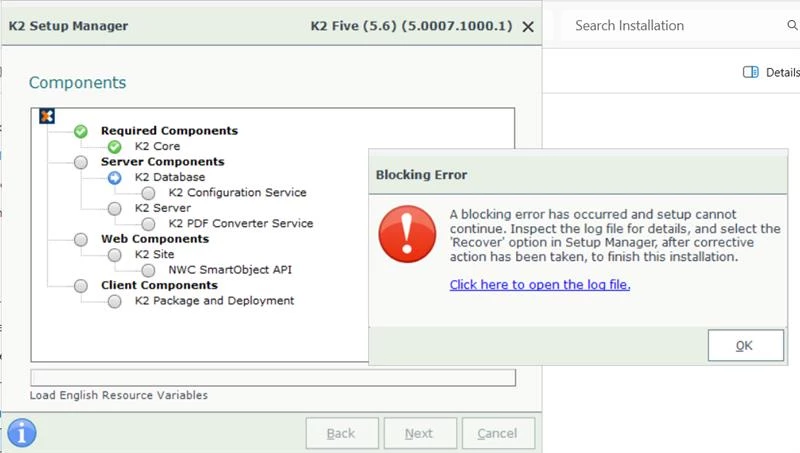Select the 'K2 PDF Converter Service' row
The image size is (800, 453).
point(241,223)
